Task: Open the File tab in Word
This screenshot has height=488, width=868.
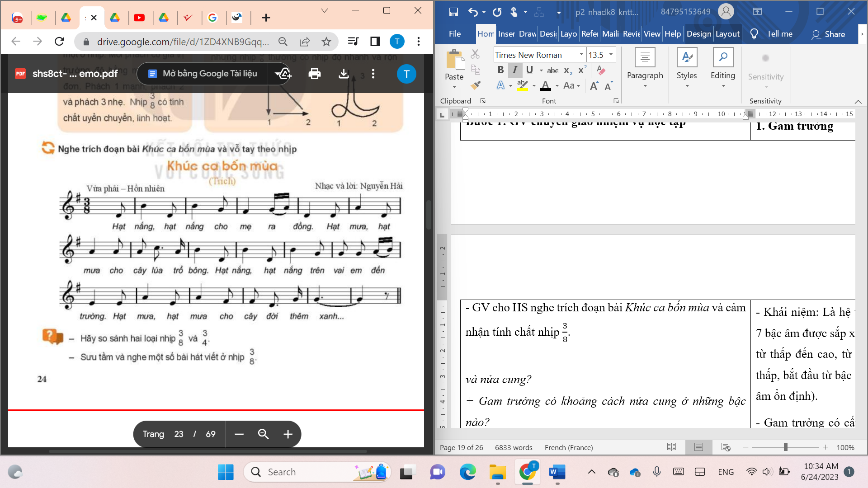Action: click(x=455, y=34)
